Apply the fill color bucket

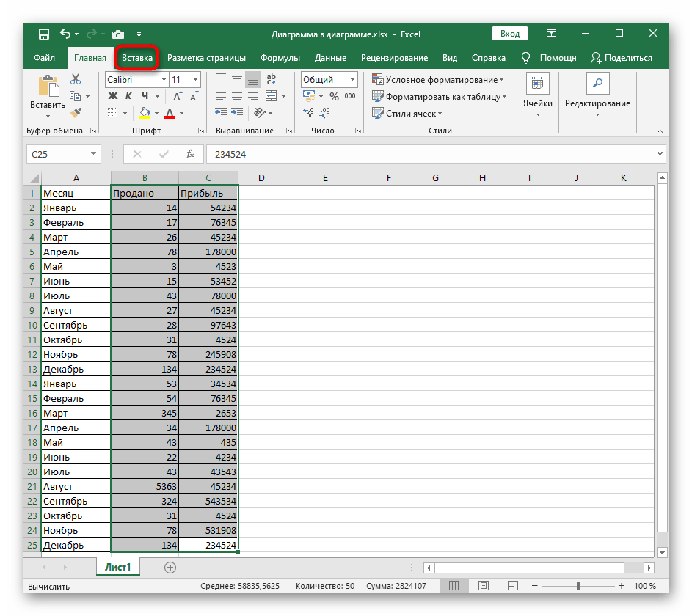pos(145,114)
